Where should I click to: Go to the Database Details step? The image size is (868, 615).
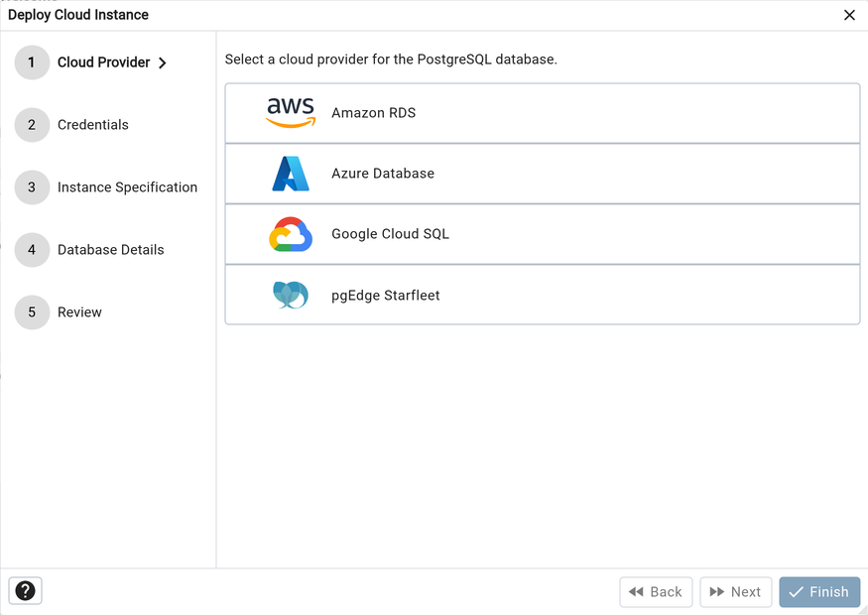point(111,250)
